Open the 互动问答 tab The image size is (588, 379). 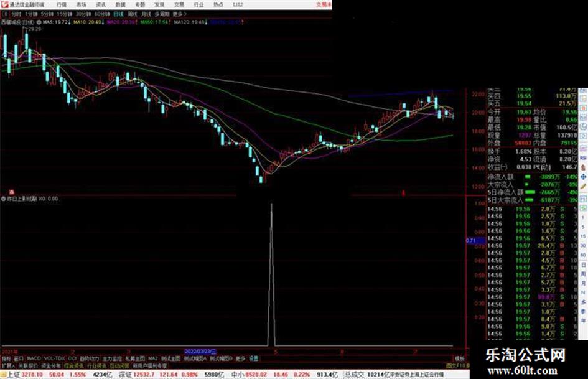[119, 365]
